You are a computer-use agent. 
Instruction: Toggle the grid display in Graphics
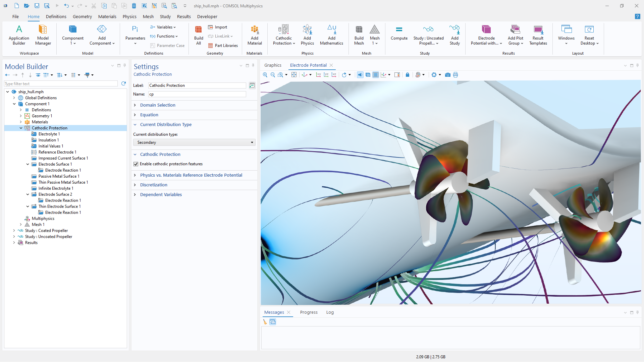pos(376,75)
